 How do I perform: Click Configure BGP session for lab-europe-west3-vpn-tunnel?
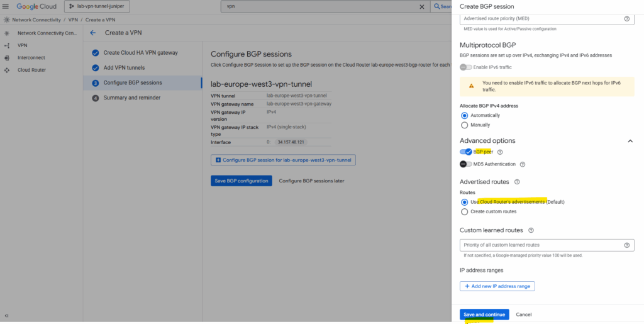(283, 160)
